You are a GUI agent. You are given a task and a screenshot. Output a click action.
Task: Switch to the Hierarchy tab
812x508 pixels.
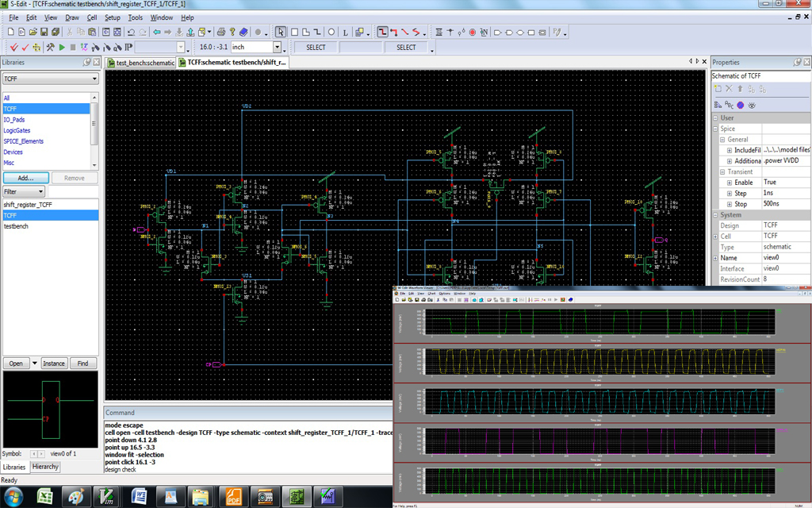[45, 467]
